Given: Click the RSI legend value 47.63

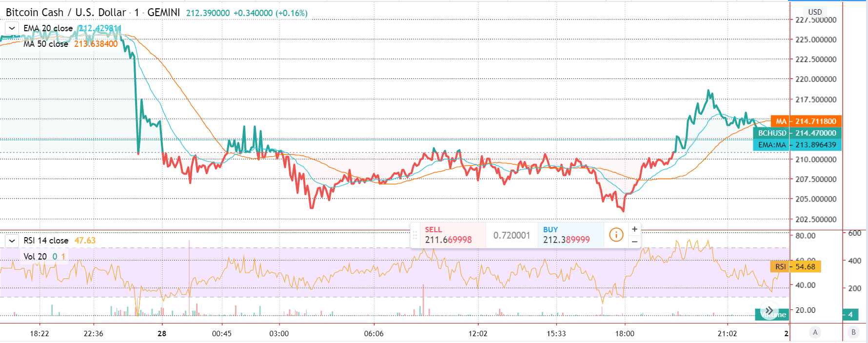Looking at the screenshot, I should click(85, 241).
